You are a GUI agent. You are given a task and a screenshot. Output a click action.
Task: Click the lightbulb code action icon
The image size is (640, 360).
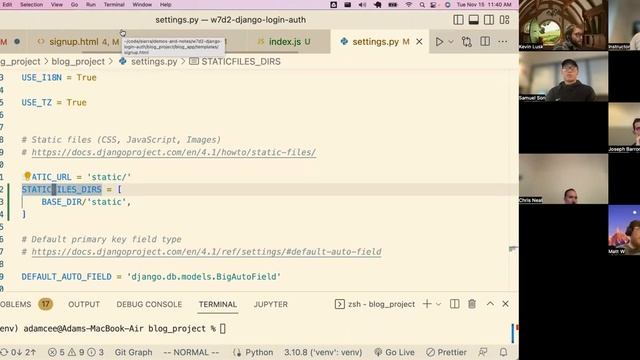pyautogui.click(x=27, y=176)
